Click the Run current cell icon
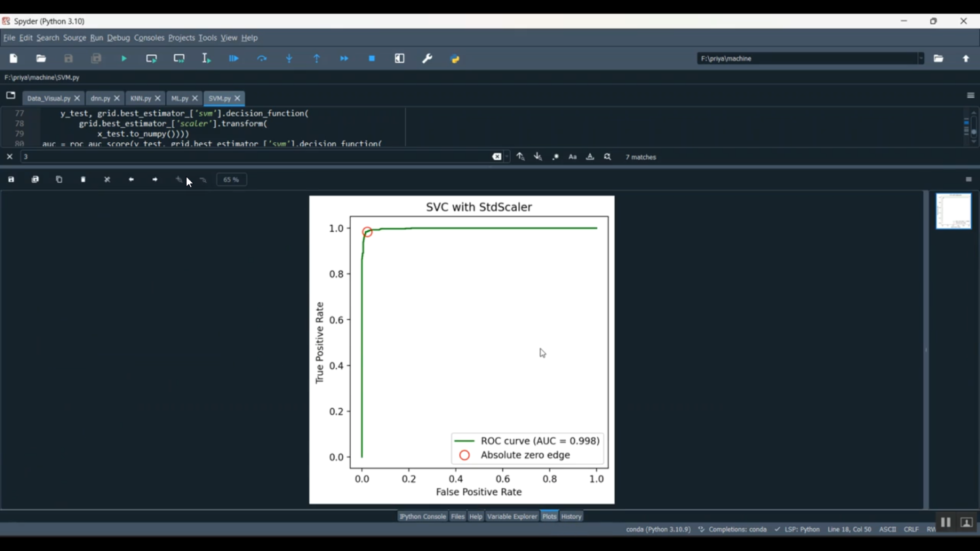Image resolution: width=980 pixels, height=551 pixels. pyautogui.click(x=152, y=59)
